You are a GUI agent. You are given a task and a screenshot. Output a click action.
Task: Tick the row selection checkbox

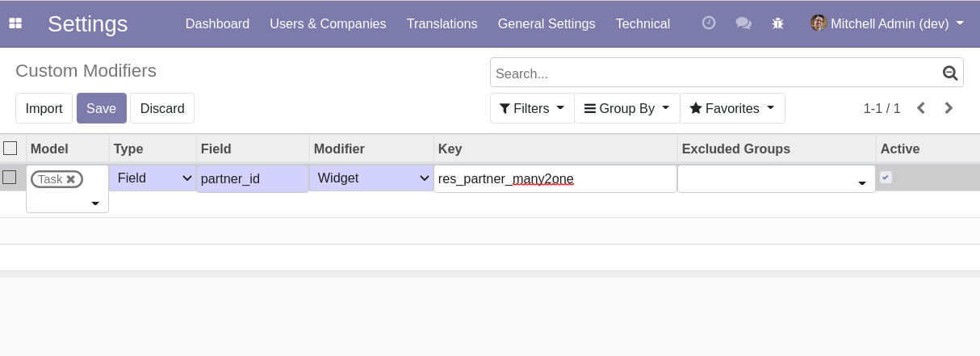coord(10,178)
